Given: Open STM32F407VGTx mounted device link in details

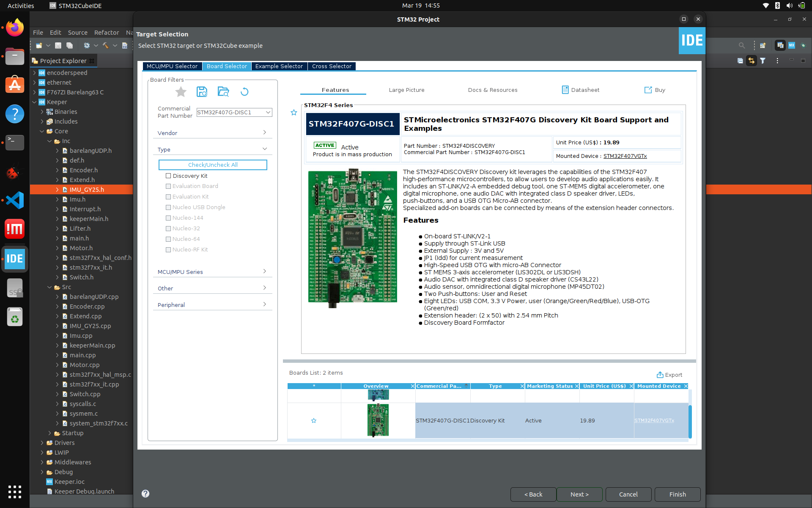Looking at the screenshot, I should tap(625, 156).
